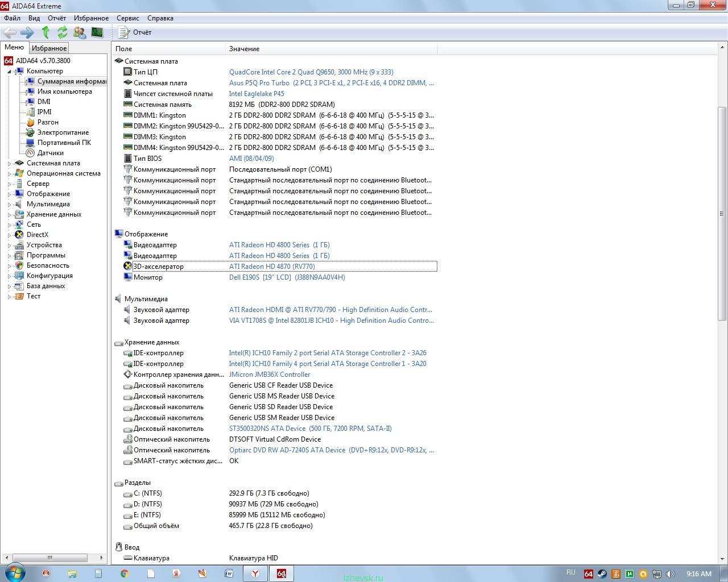Screen dimensions: 728x582
Task: Click the Steam tray icon
Action: (x=602, y=574)
